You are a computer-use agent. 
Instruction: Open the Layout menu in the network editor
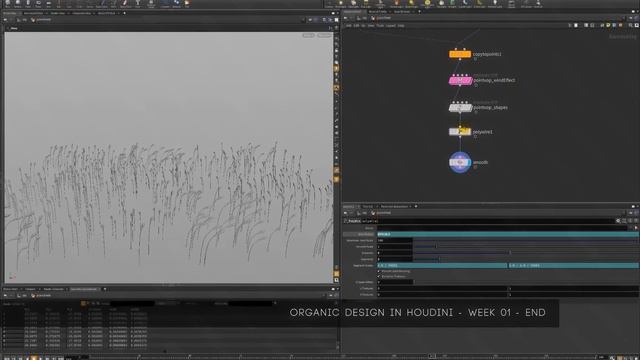(390, 25)
